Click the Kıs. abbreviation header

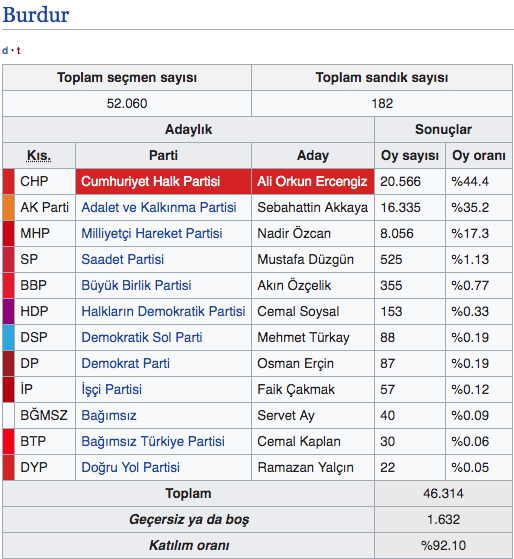(x=39, y=156)
